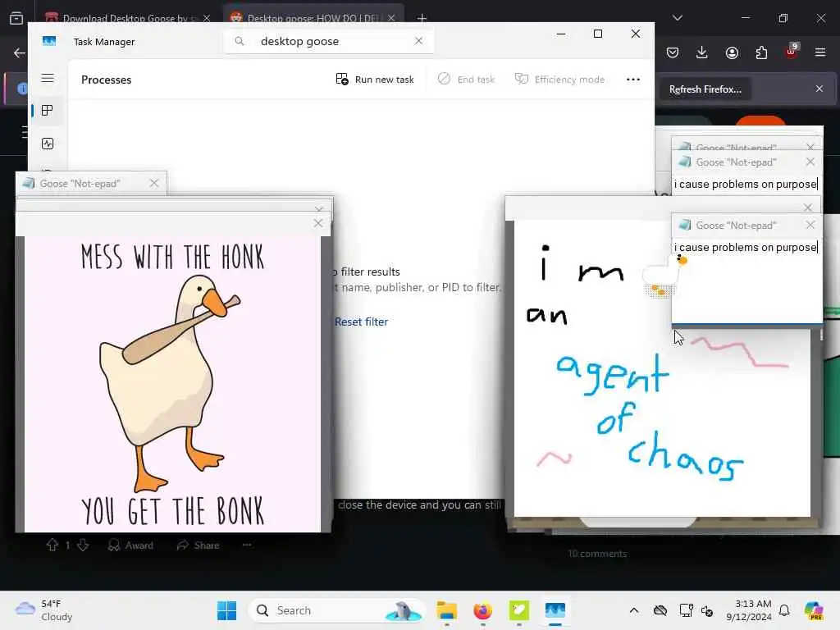This screenshot has height=630, width=840.
Task: Click Share on the Reddit post
Action: [x=199, y=546]
